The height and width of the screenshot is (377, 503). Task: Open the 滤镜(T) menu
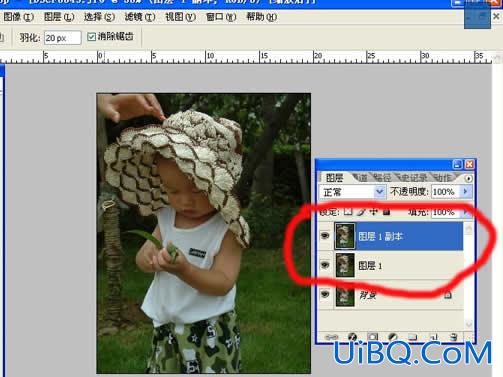[x=140, y=17]
